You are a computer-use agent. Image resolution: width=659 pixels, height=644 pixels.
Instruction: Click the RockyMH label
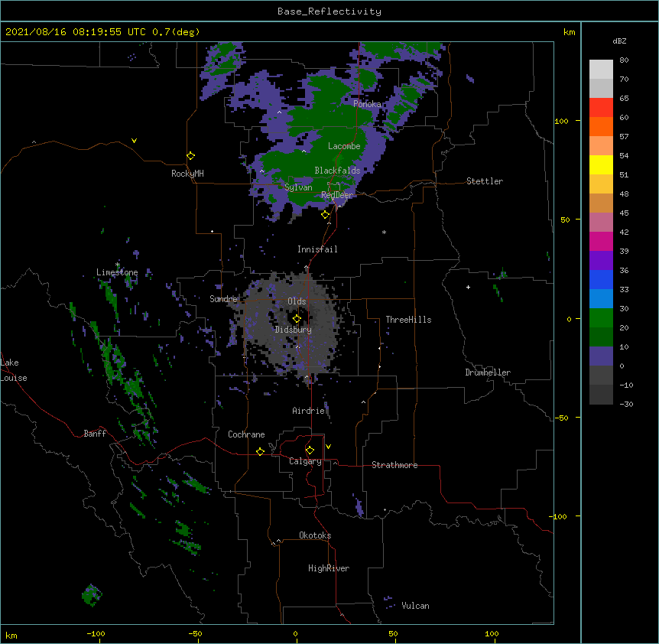[x=187, y=174]
